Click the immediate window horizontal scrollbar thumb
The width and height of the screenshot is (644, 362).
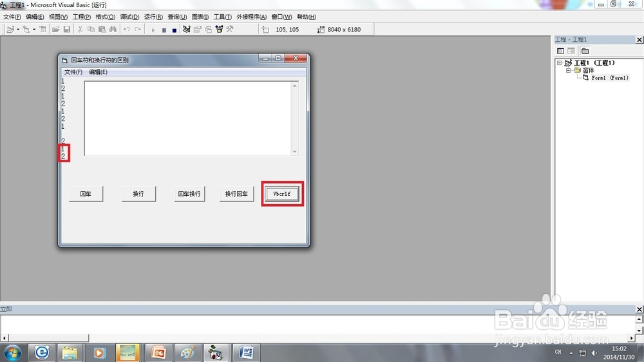[x=48, y=338]
